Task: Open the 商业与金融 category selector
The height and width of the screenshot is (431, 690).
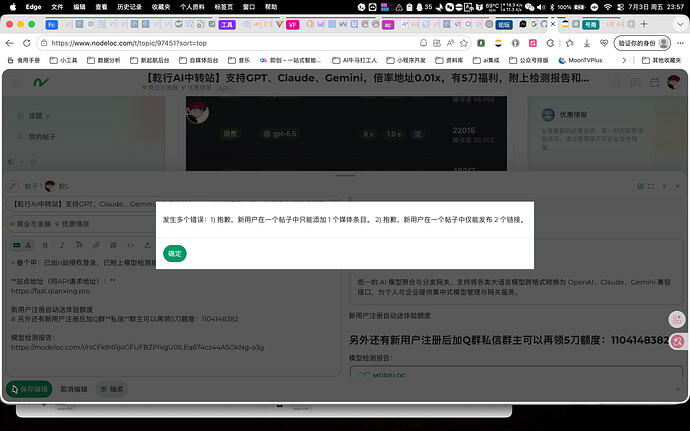Action: click(x=31, y=224)
